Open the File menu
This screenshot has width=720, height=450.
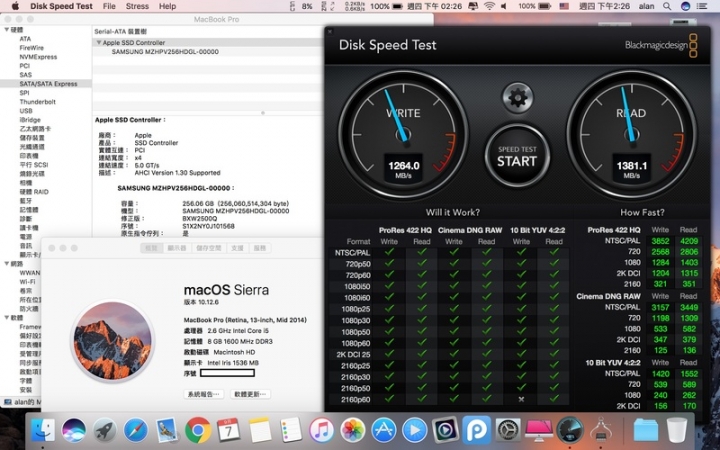point(109,6)
